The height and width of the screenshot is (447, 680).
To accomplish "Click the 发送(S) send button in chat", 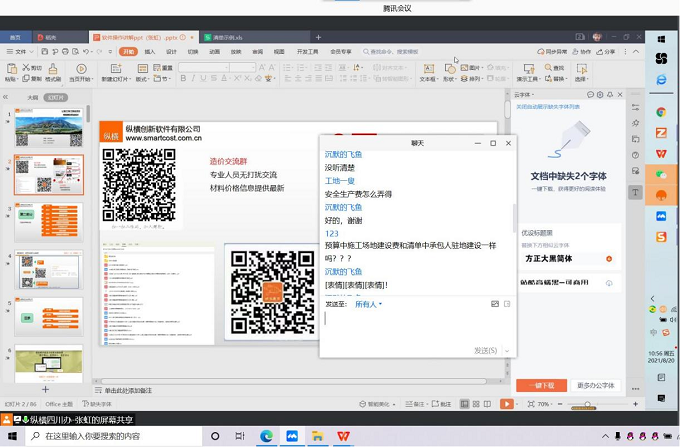I will pos(485,350).
